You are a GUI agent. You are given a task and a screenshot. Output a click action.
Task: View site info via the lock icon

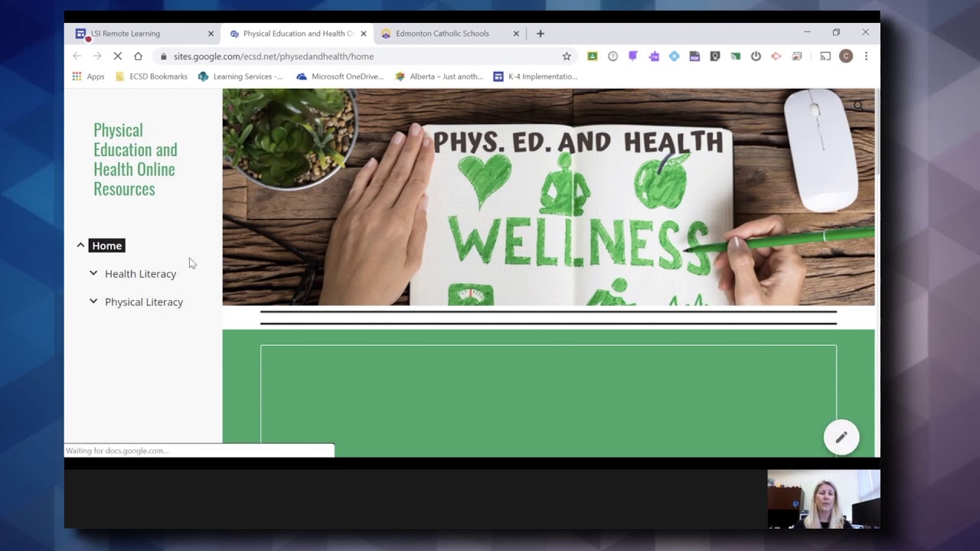pyautogui.click(x=163, y=56)
